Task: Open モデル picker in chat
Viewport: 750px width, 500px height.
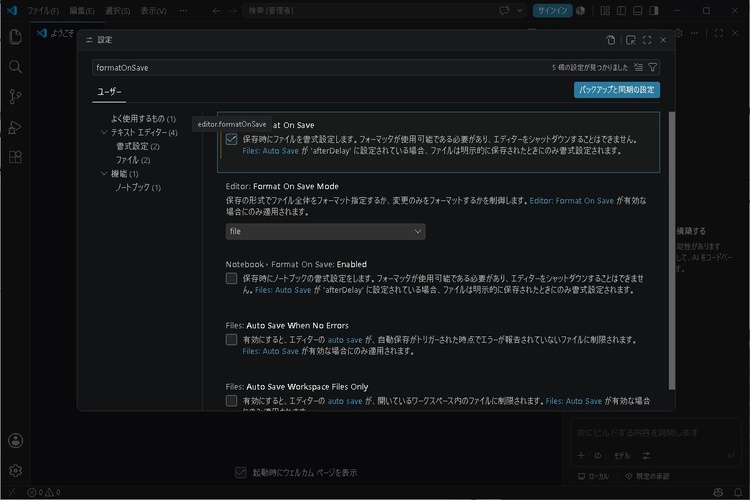Action: click(x=622, y=456)
